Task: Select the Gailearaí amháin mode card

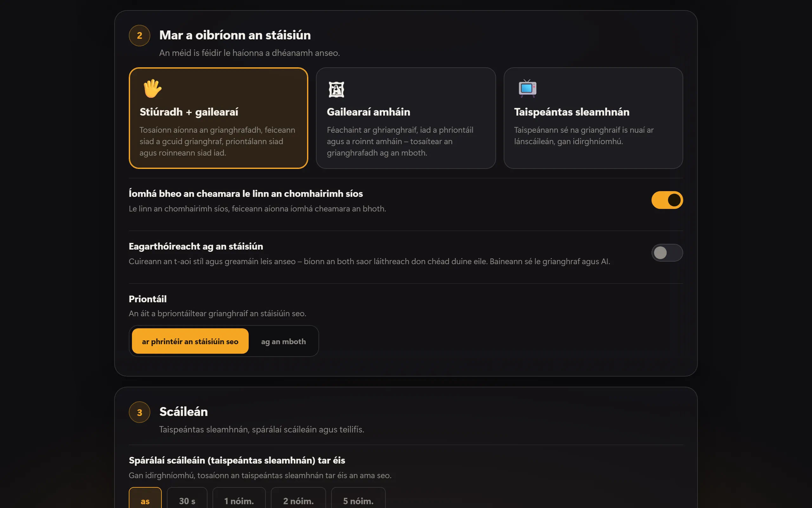Action: [406, 118]
